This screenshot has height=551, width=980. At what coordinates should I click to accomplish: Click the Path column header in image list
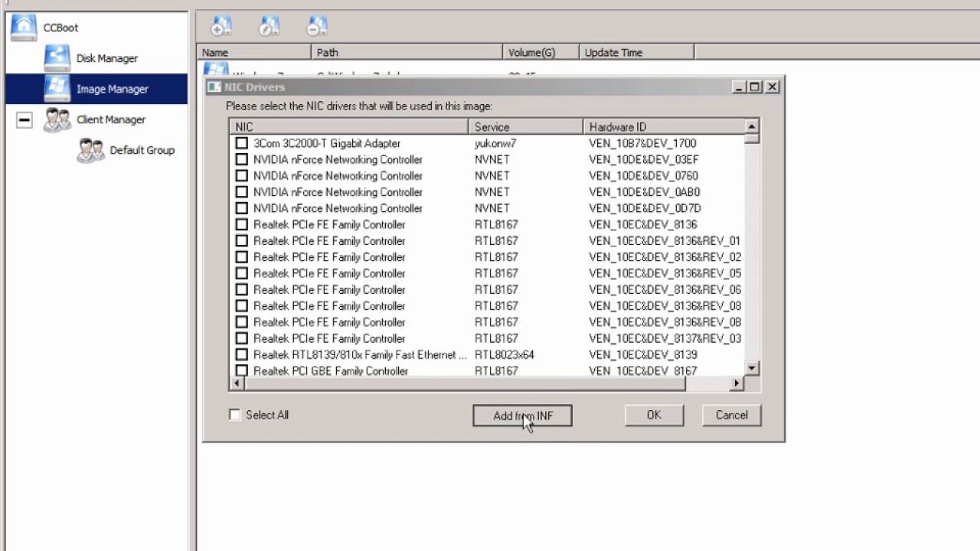[x=407, y=53]
